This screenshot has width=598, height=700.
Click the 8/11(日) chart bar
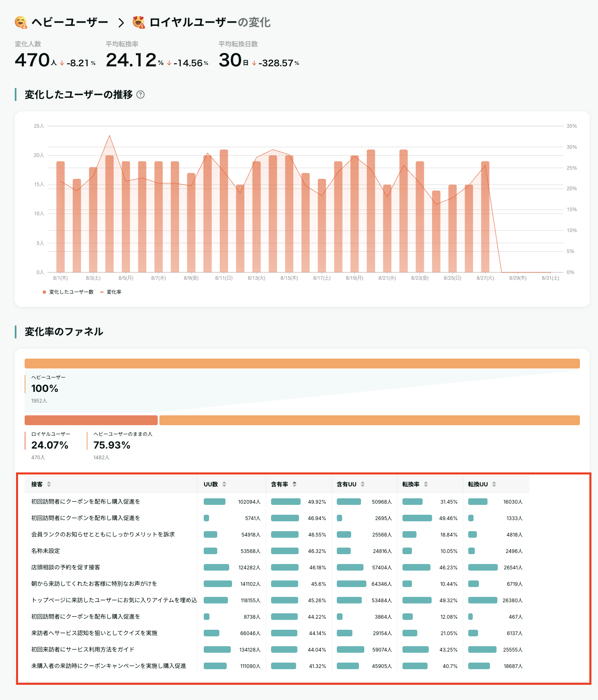point(224,211)
